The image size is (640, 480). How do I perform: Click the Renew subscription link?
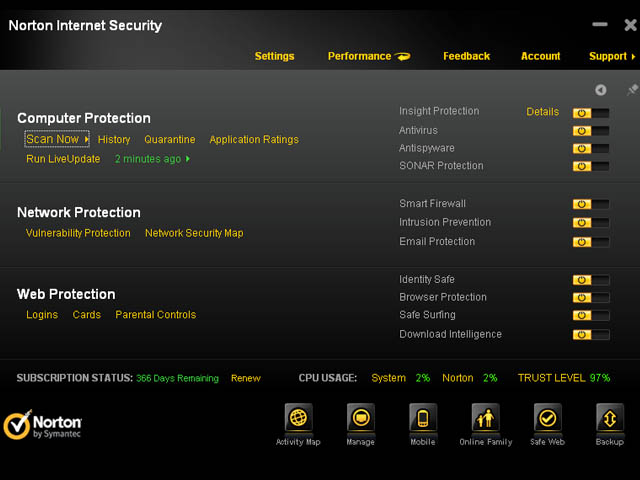245,379
